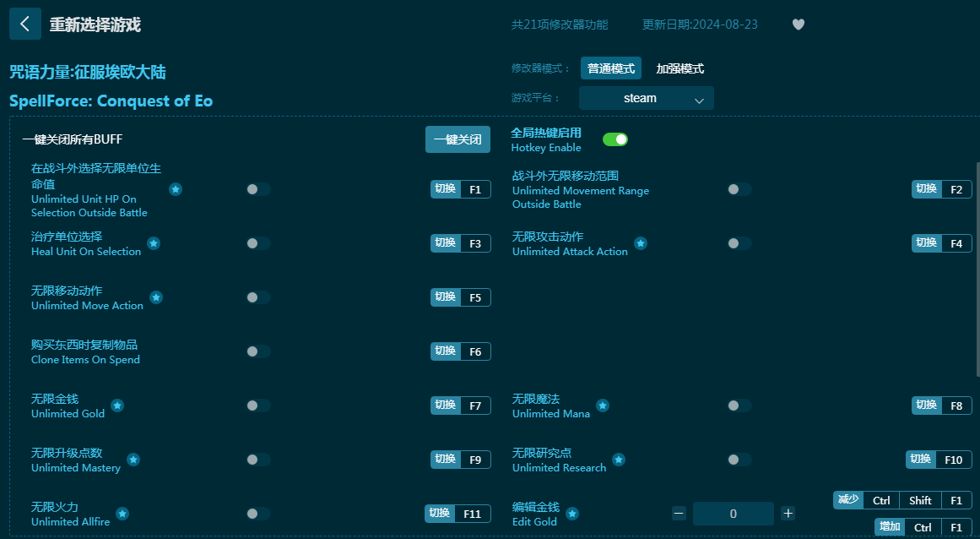The image size is (980, 539).
Task: Click star icon beside Edit Gold
Action: tap(572, 514)
